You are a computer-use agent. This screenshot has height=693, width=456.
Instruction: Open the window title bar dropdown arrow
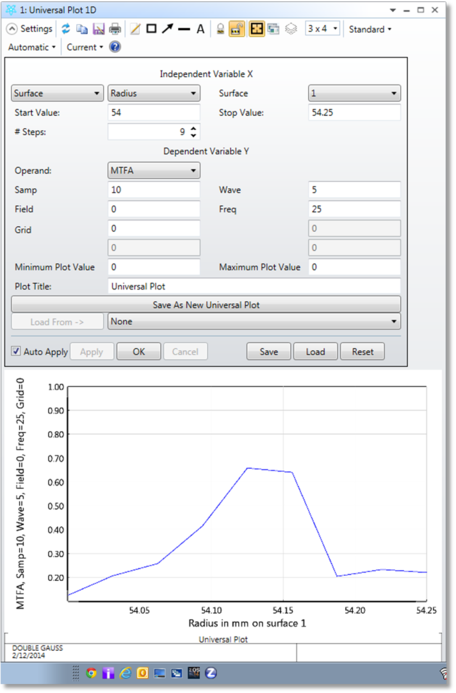coord(392,10)
